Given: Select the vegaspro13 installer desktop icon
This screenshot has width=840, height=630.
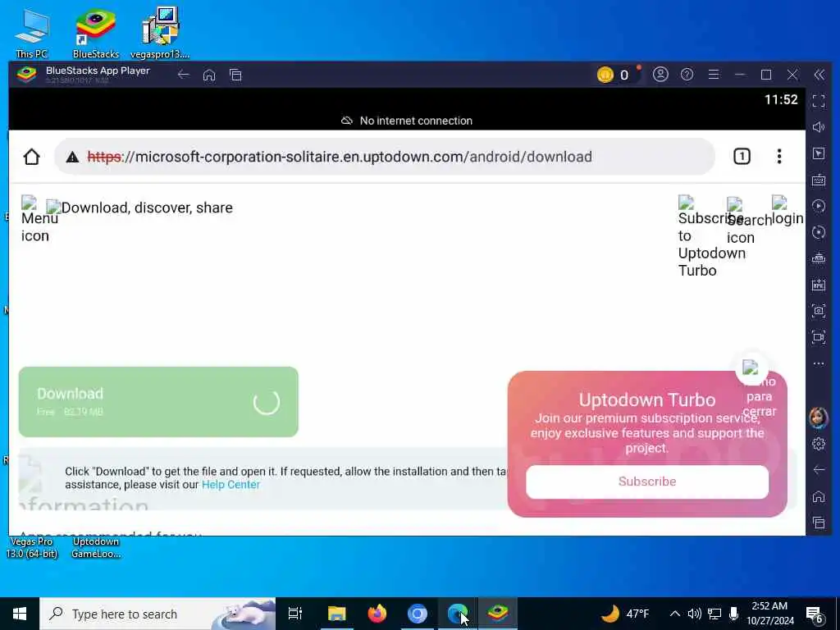Looking at the screenshot, I should coord(160,33).
